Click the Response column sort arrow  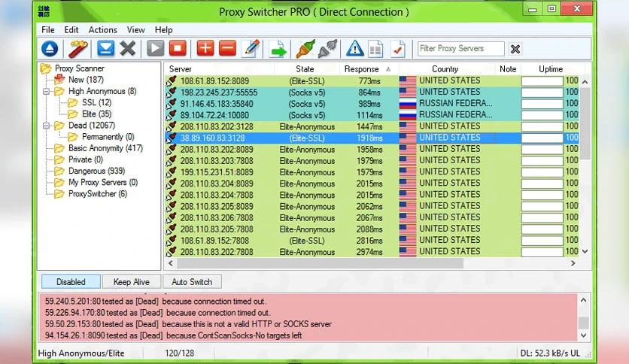point(389,69)
